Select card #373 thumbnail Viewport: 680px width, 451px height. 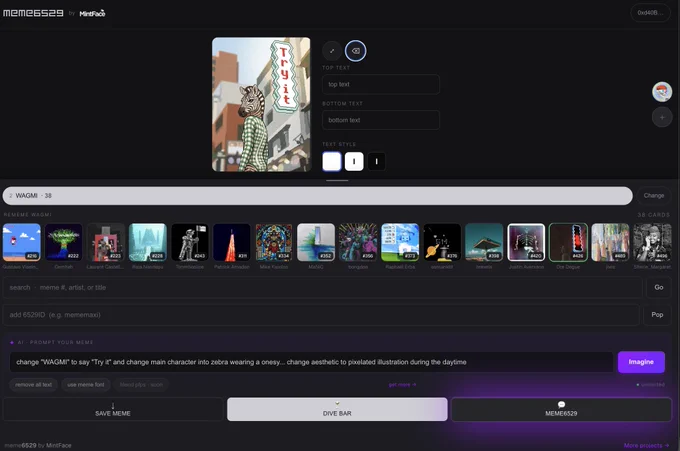point(400,242)
